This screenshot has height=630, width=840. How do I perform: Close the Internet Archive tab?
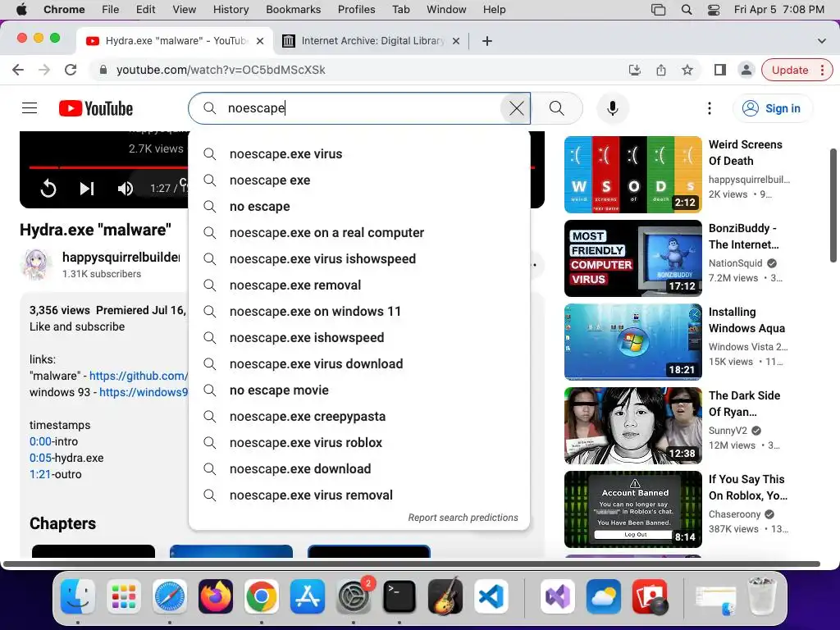click(x=456, y=41)
